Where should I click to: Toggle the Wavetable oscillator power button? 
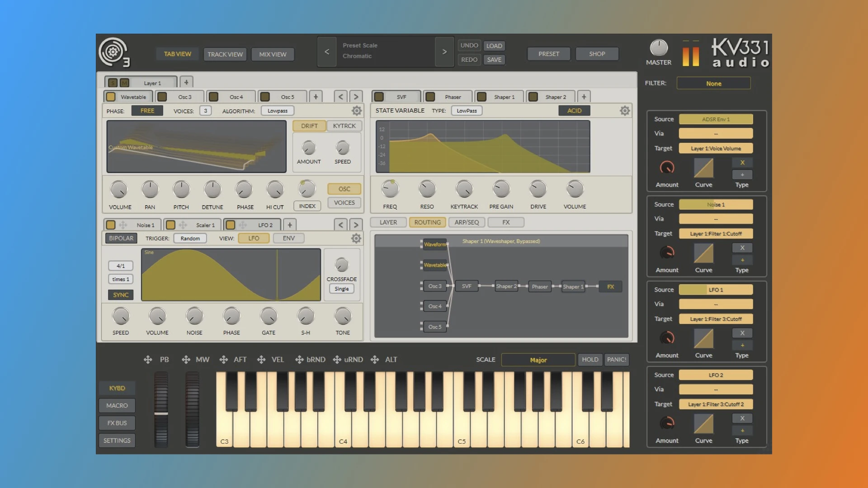[111, 97]
